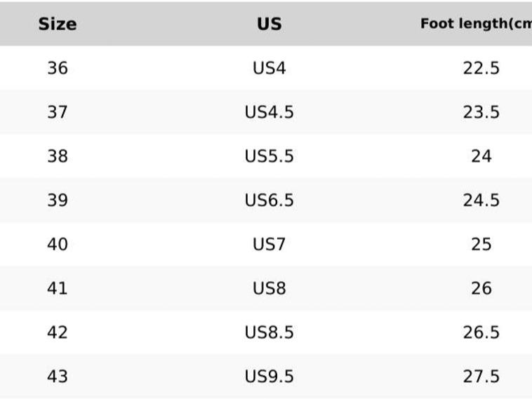Select size 37 row label

[58, 112]
